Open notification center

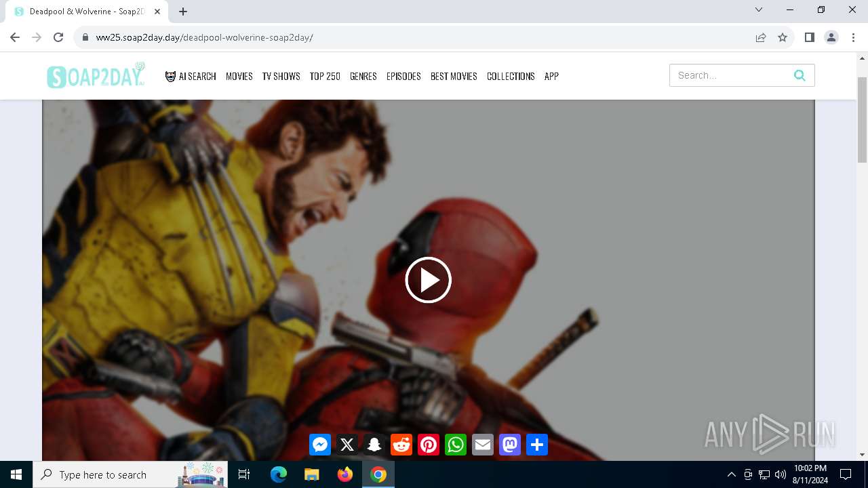(846, 474)
